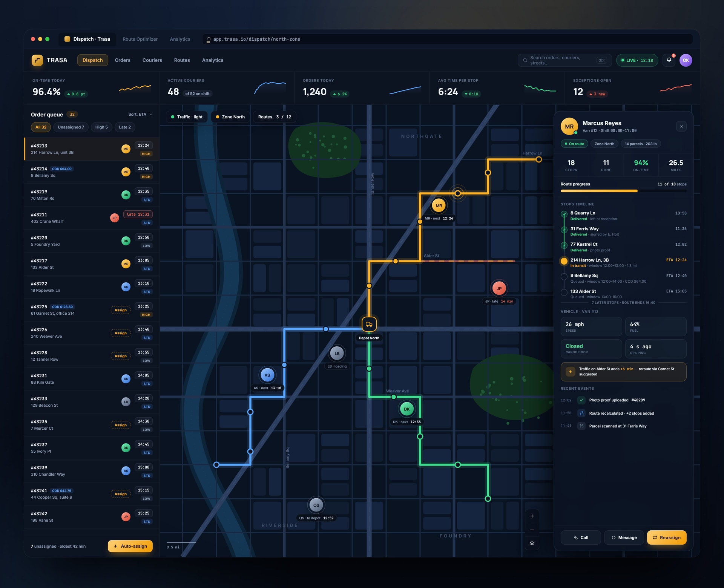The height and width of the screenshot is (588, 724).
Task: Switch to the Couriers nav tab
Action: pyautogui.click(x=152, y=60)
